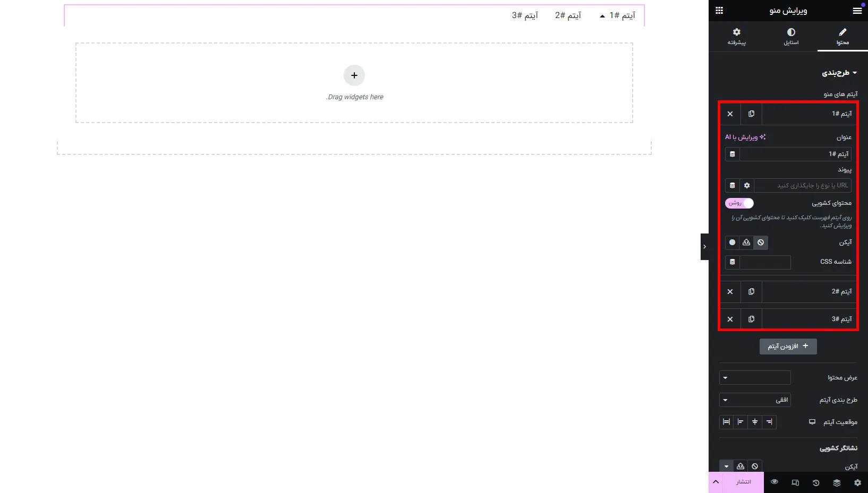
Task: Collapse the طرح‌بندی layout section
Action: (840, 73)
